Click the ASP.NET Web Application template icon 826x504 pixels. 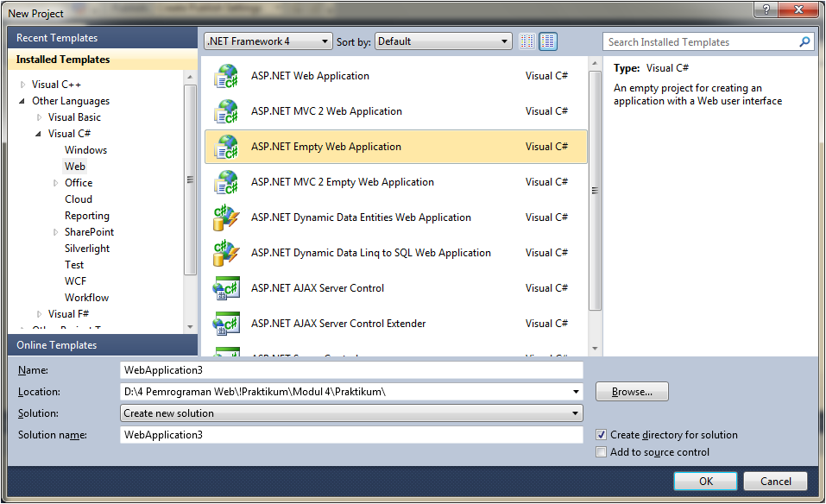pyautogui.click(x=226, y=76)
